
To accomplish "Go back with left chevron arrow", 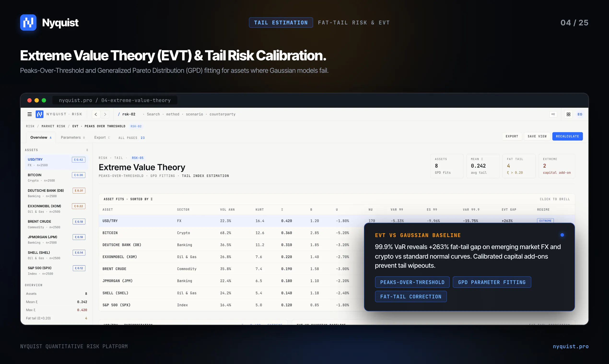I will pos(96,114).
